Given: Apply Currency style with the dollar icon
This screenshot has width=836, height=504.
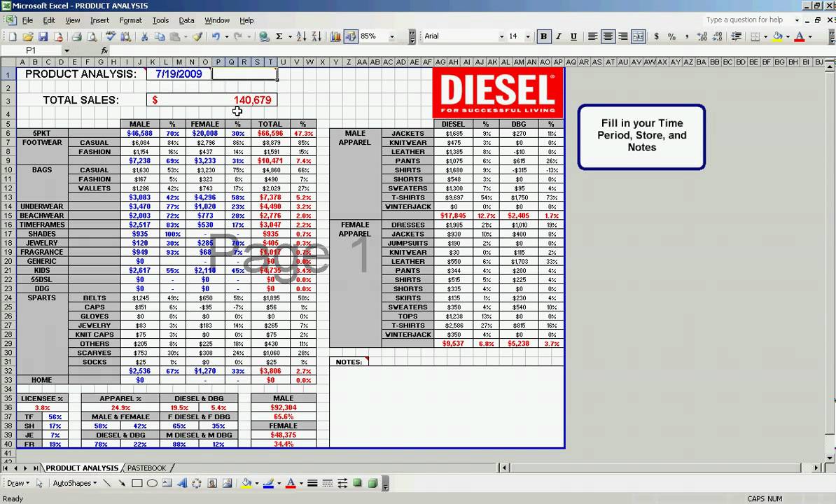Looking at the screenshot, I should (x=656, y=36).
